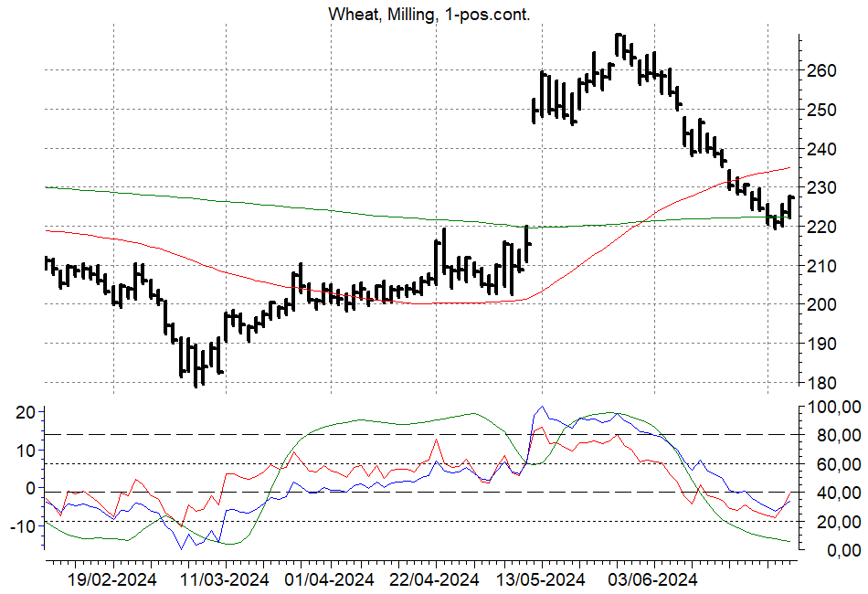Click the 19/02/2024 date label
The width and height of the screenshot is (868, 594).
[112, 580]
